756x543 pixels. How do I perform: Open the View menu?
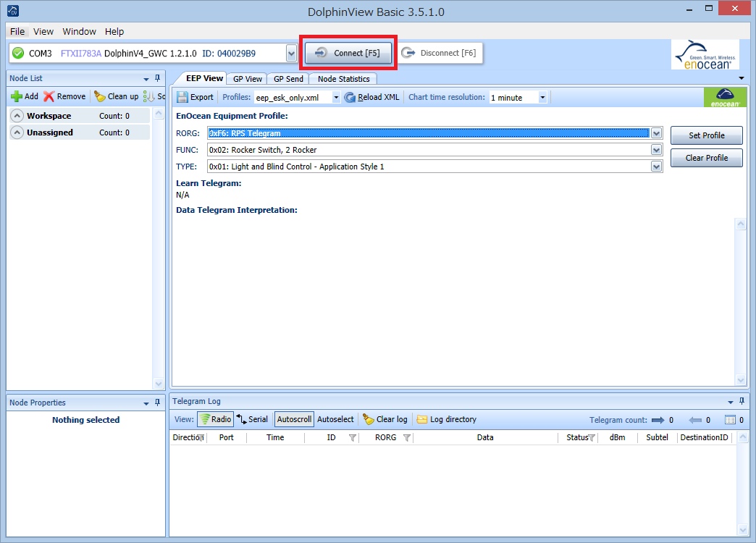coord(43,31)
